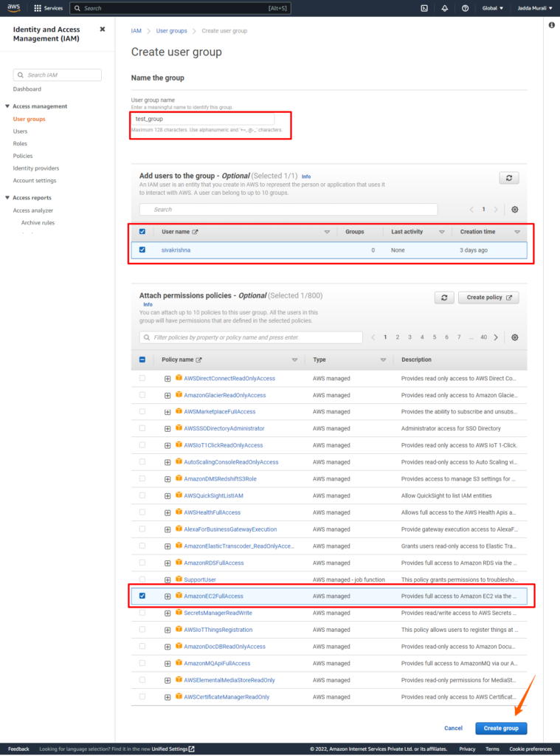Open policies table settings gear

(x=515, y=337)
